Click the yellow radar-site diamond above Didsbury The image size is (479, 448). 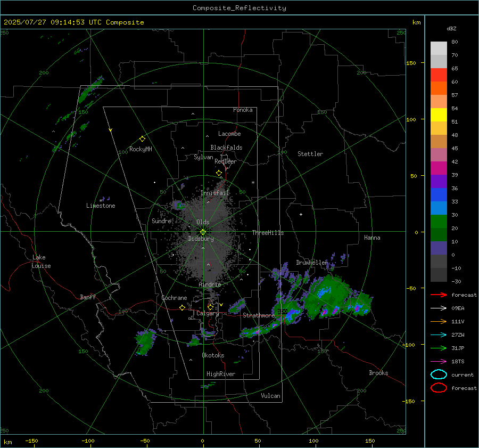(x=203, y=232)
